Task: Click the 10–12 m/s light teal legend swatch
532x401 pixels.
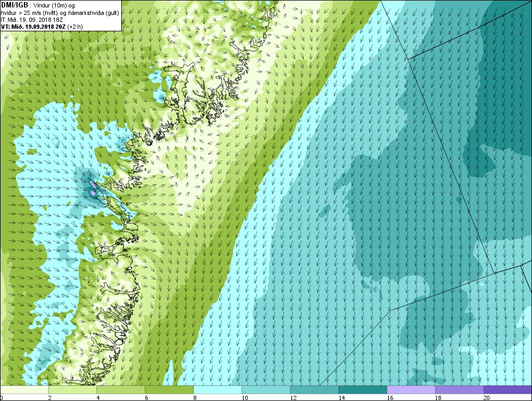Action: point(266,389)
